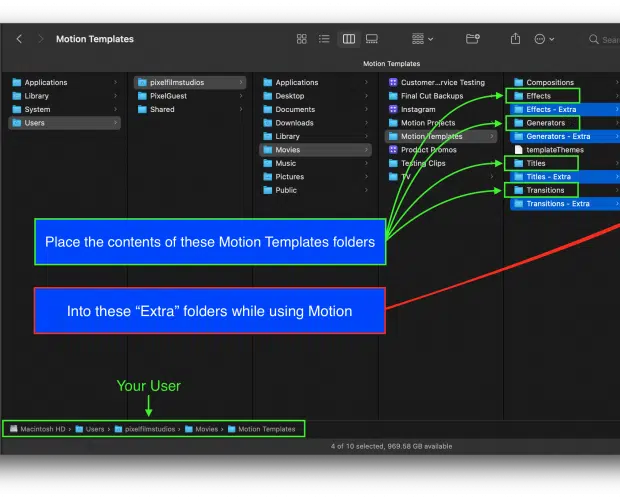Select the TV folder
This screenshot has height=500, width=620.
click(x=441, y=176)
